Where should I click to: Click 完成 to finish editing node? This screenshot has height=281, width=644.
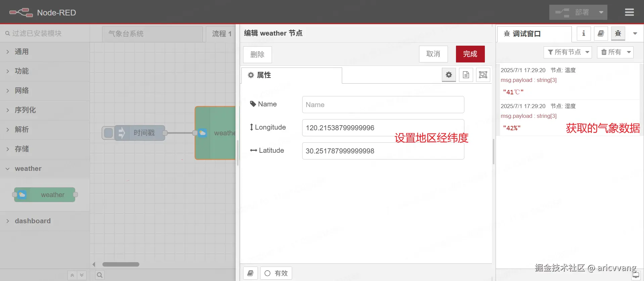[x=470, y=54]
